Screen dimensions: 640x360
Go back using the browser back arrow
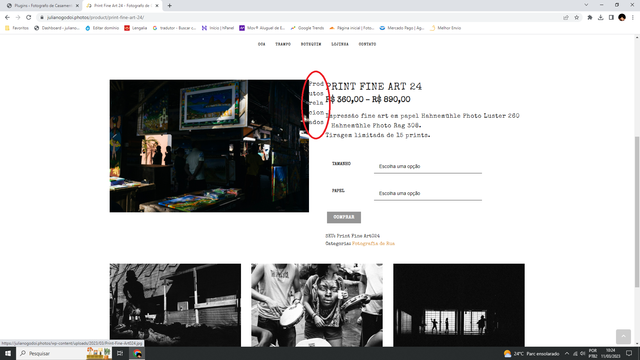pos(7,18)
